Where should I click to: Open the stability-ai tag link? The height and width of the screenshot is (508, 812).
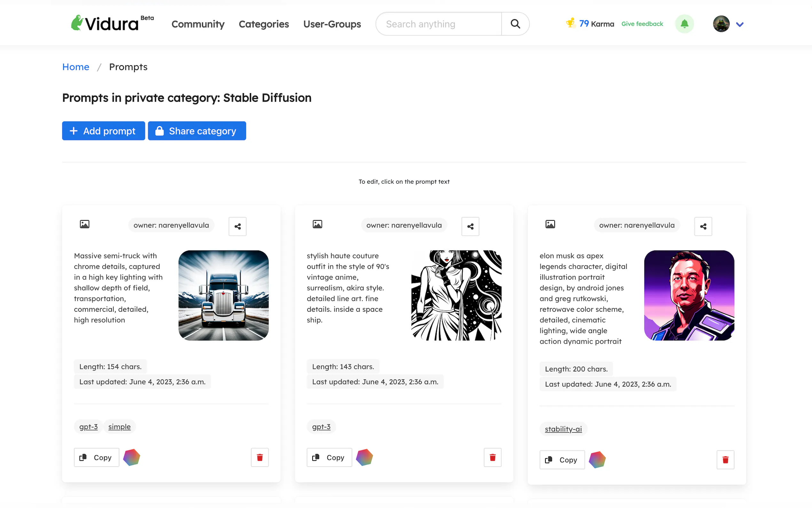click(x=563, y=429)
